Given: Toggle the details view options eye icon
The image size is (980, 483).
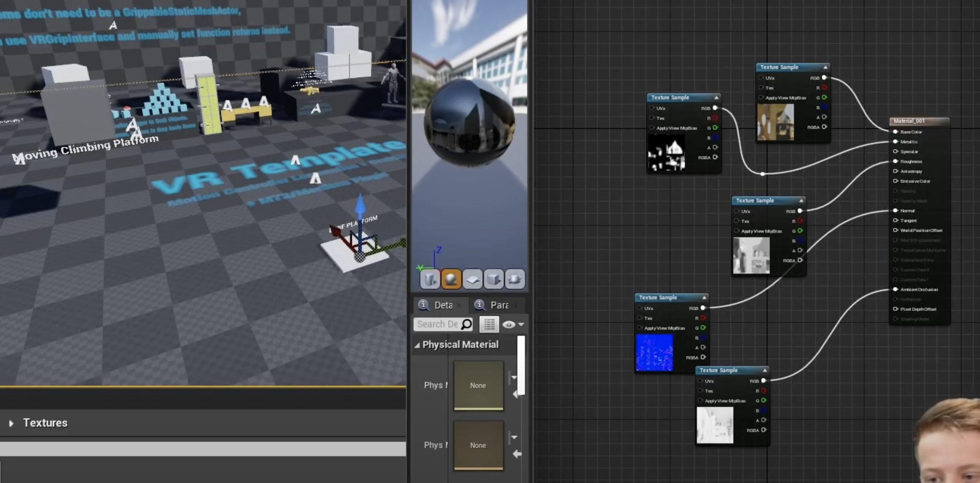Looking at the screenshot, I should click(509, 324).
